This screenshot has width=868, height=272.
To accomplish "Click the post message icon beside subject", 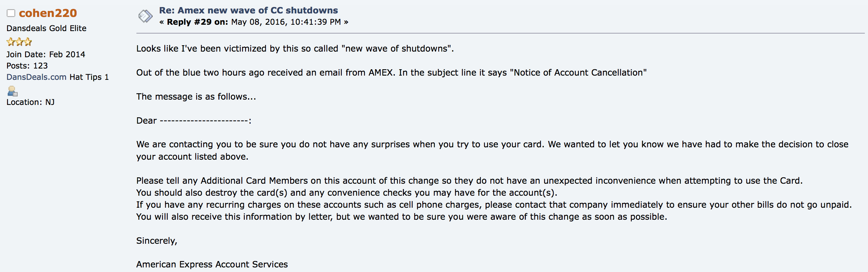I will (145, 16).
